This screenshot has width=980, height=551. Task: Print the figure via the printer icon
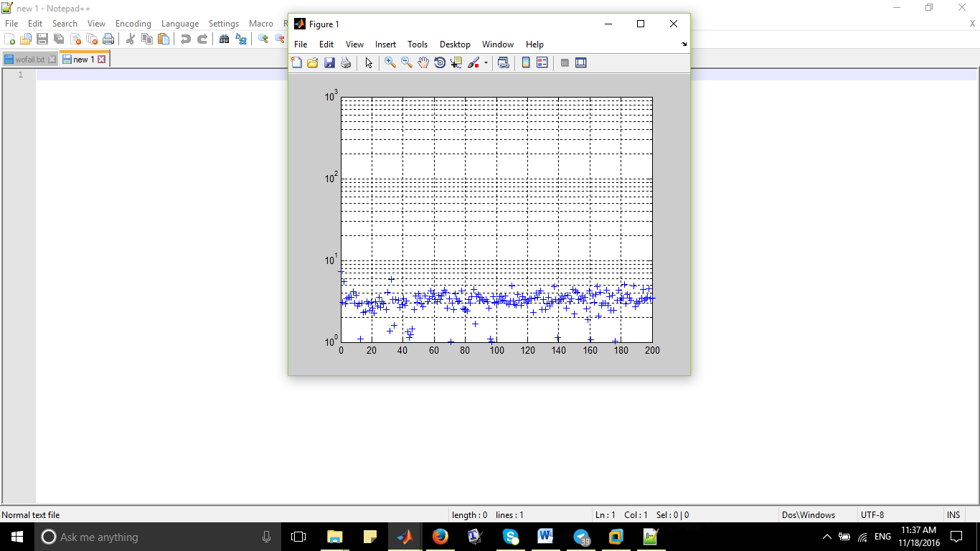pyautogui.click(x=346, y=63)
